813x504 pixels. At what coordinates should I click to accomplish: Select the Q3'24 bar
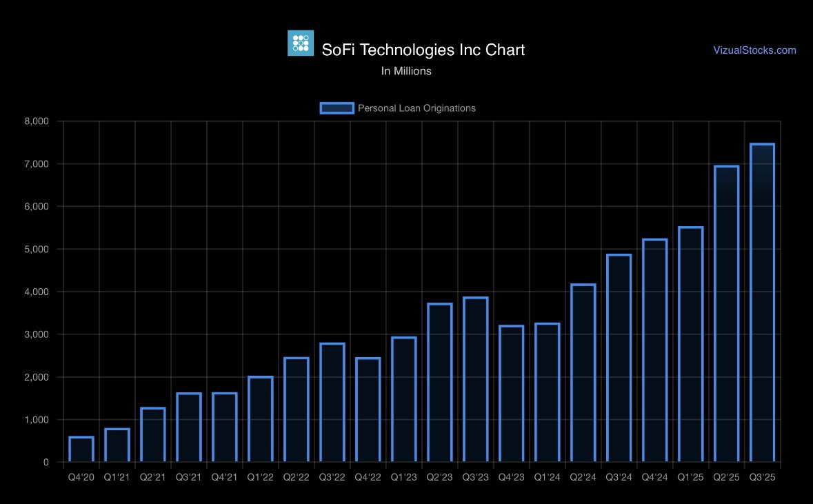coord(619,358)
